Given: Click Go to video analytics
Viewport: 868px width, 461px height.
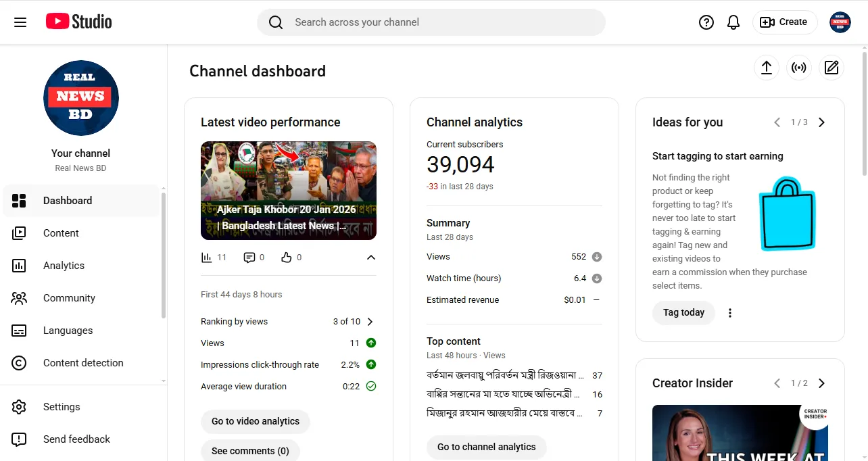Looking at the screenshot, I should (x=256, y=421).
